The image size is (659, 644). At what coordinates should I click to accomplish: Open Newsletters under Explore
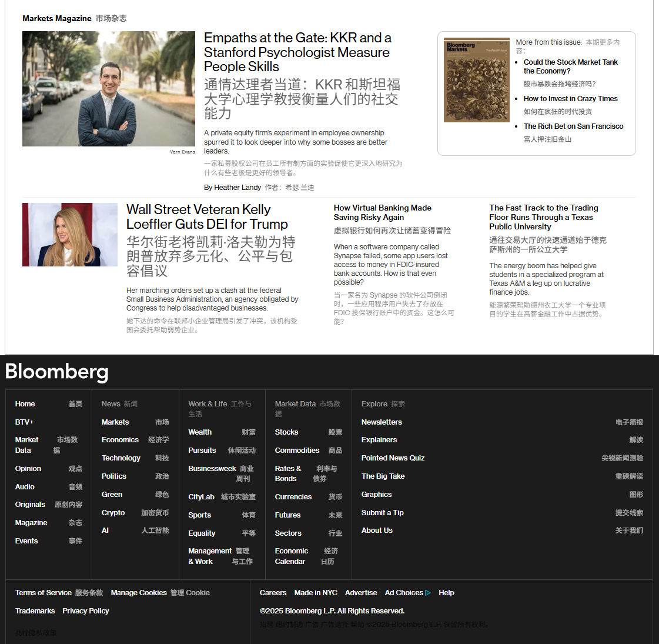pos(382,422)
